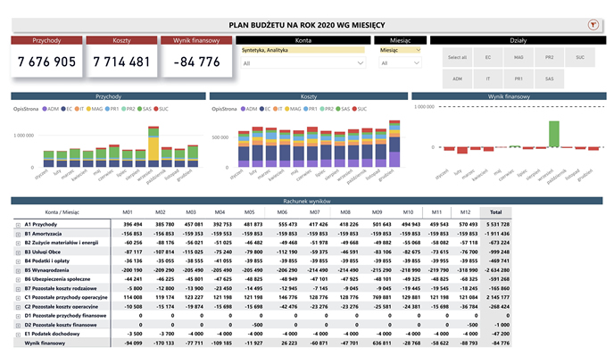Expand the C1 Pozostałe przychody operacyjne row
Screen dimensions: 614x364
pos(19,295)
